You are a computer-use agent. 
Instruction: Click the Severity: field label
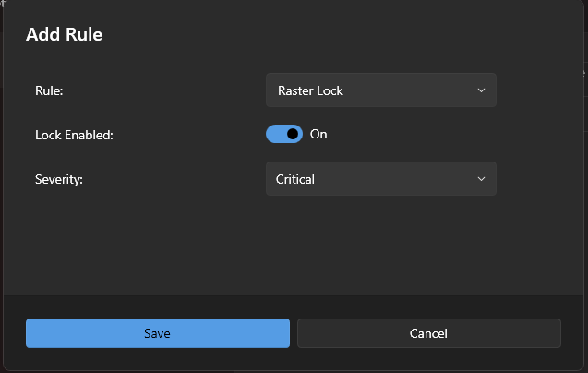tap(59, 179)
